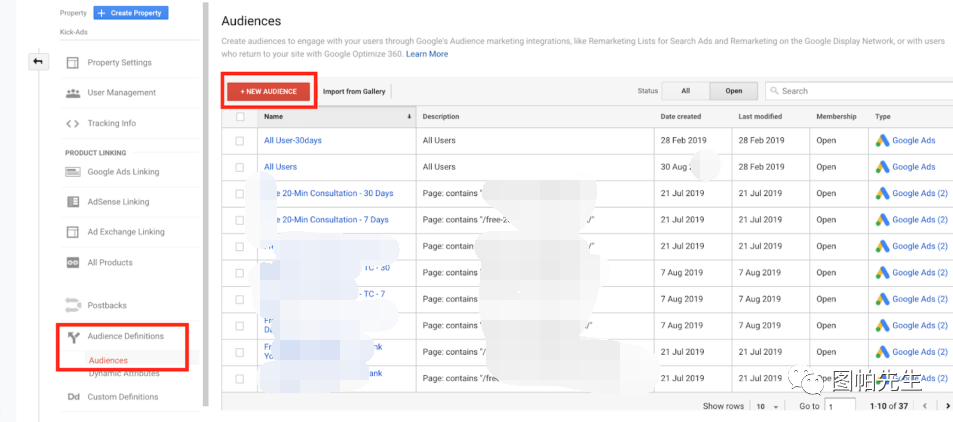The image size is (953, 422).
Task: Open User Management people icon
Action: pos(72,93)
